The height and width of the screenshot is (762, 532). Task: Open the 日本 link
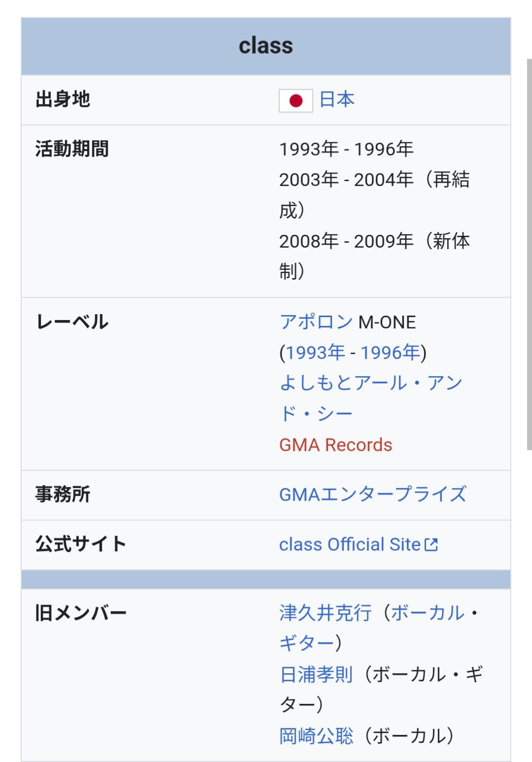pyautogui.click(x=337, y=100)
